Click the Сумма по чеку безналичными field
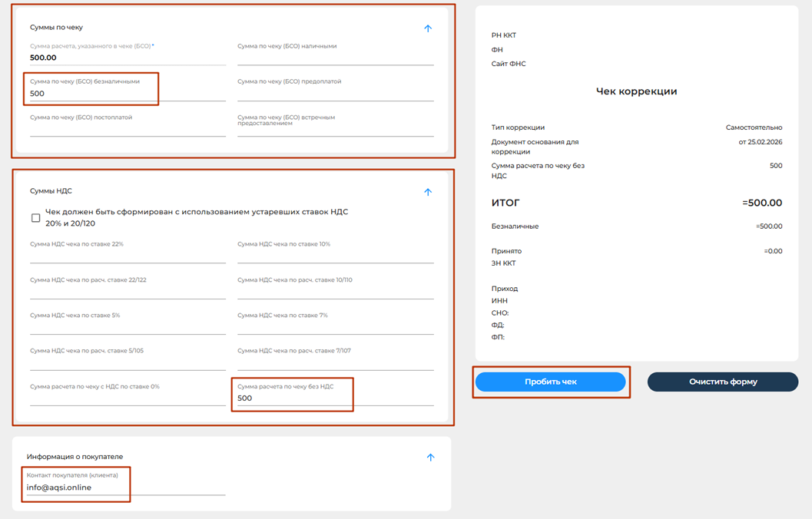The height and width of the screenshot is (519, 812). 128,94
